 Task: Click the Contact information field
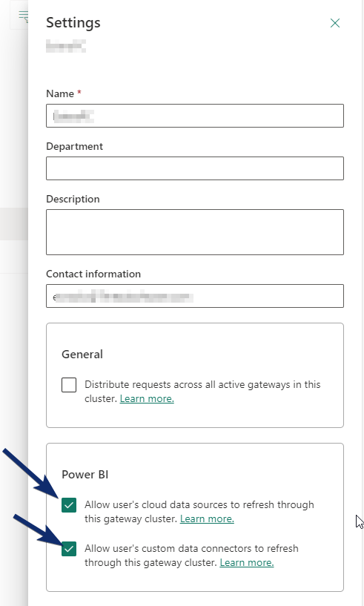point(195,296)
